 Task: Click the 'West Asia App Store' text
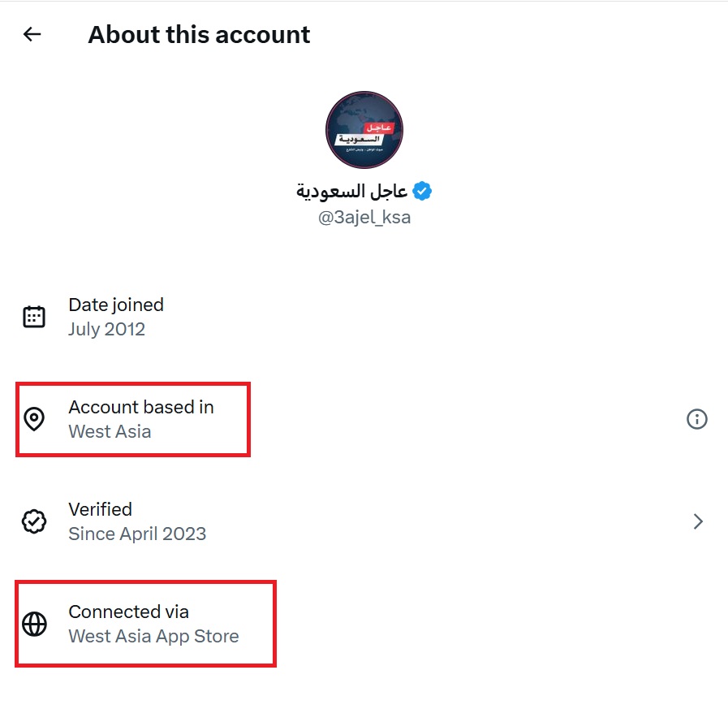[x=153, y=637]
